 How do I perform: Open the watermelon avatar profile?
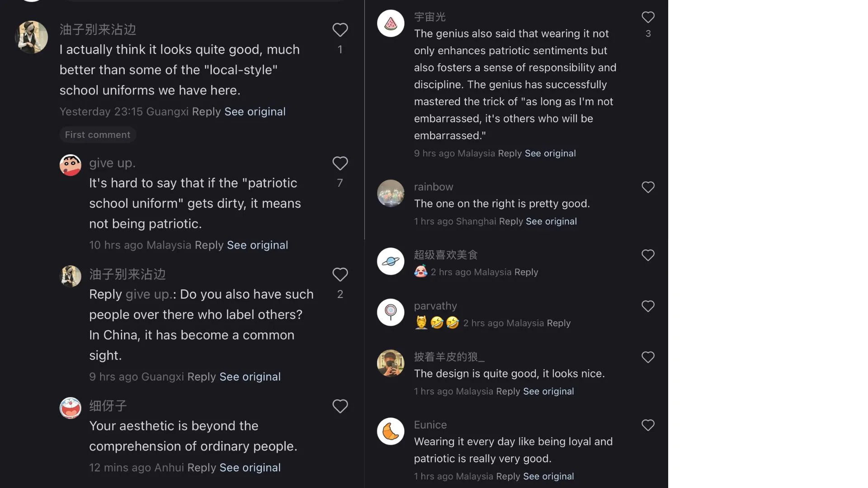click(391, 23)
